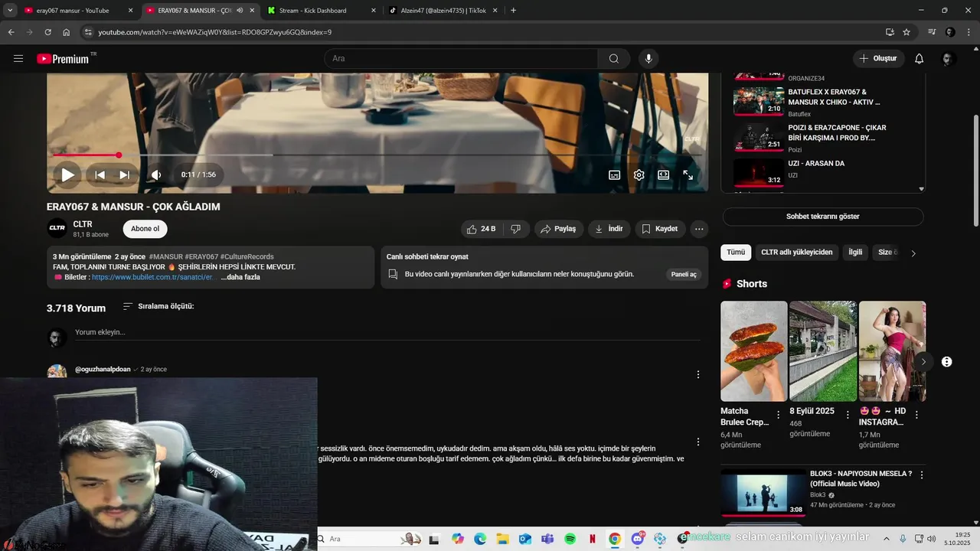980x551 pixels.
Task: Play the video
Action: point(68,174)
